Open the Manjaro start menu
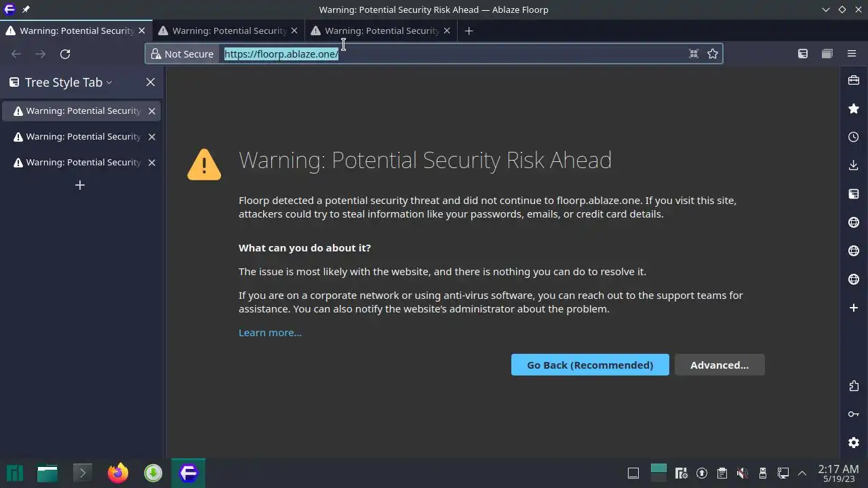 [x=15, y=472]
